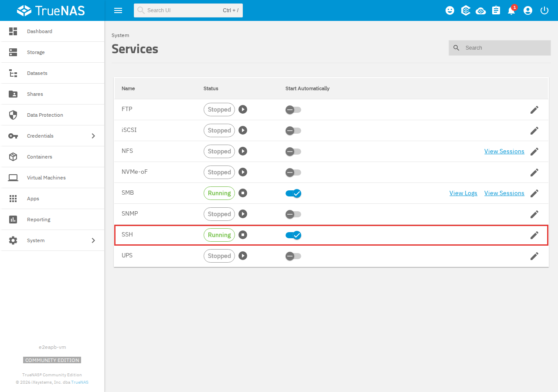Enable FTP start automatically toggle
This screenshot has width=558, height=392.
coord(293,110)
